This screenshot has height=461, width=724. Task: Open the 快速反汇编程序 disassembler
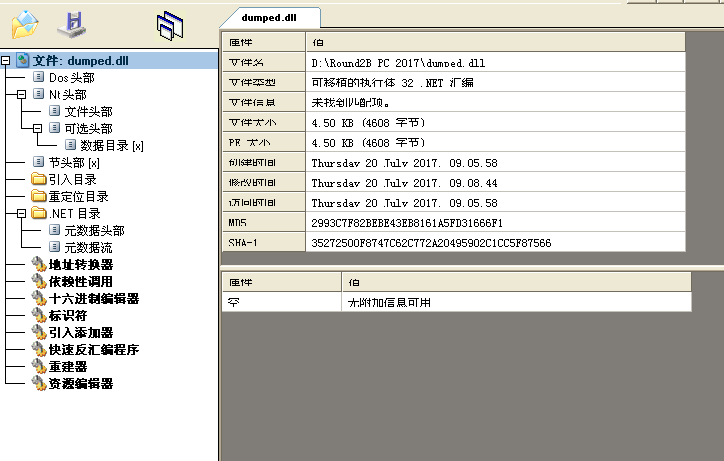pyautogui.click(x=94, y=350)
